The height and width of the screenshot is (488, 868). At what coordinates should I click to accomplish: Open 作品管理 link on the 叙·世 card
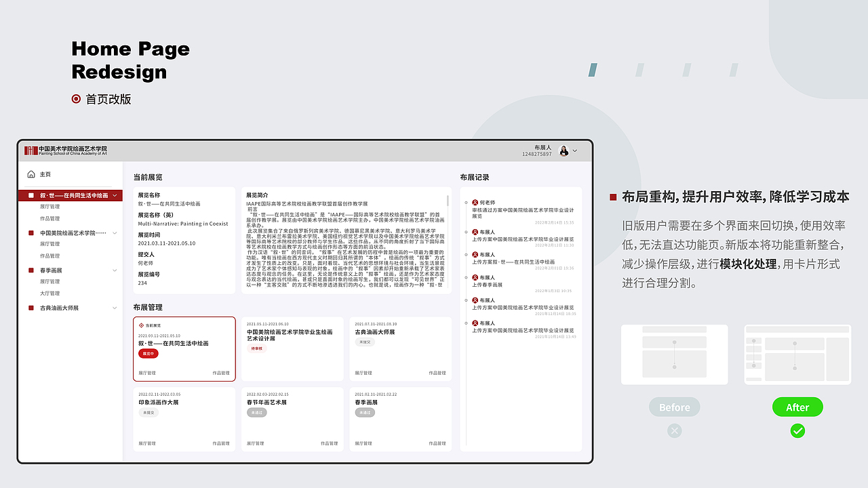(221, 373)
